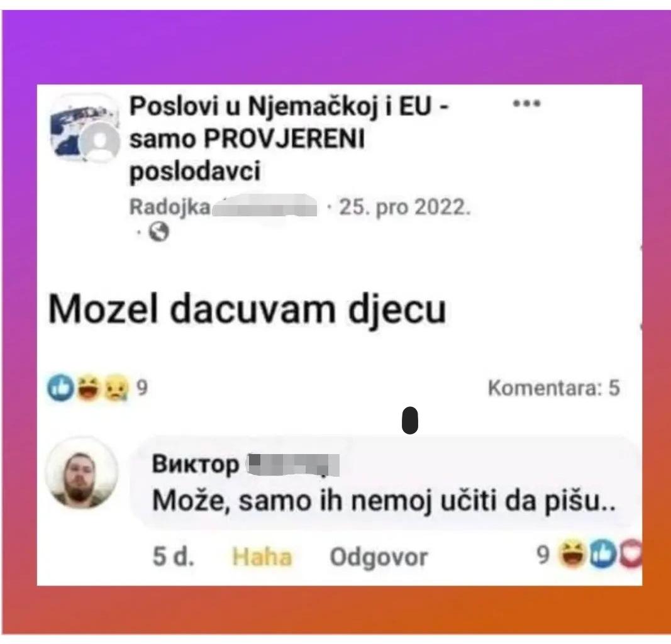Click the heart reaction on the comment
The height and width of the screenshot is (644, 671).
click(x=631, y=555)
